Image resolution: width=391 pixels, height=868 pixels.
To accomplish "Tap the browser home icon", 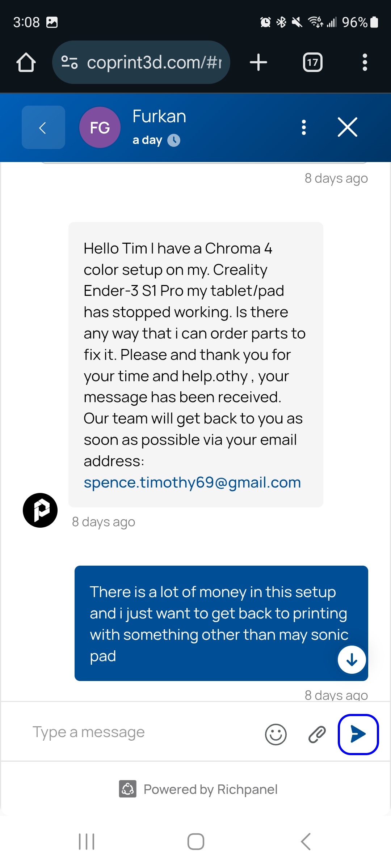I will 26,62.
